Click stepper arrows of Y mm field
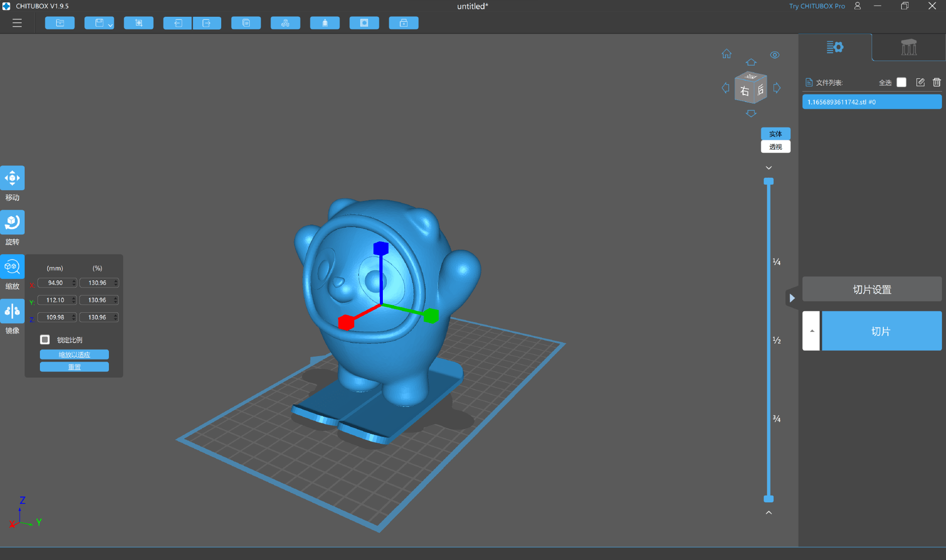This screenshot has width=946, height=560. tap(74, 300)
